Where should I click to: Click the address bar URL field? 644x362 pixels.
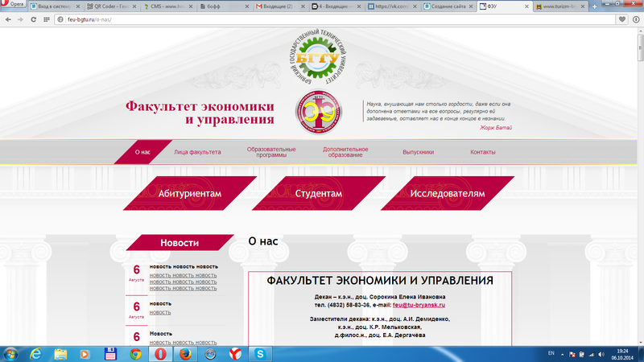tap(335, 19)
